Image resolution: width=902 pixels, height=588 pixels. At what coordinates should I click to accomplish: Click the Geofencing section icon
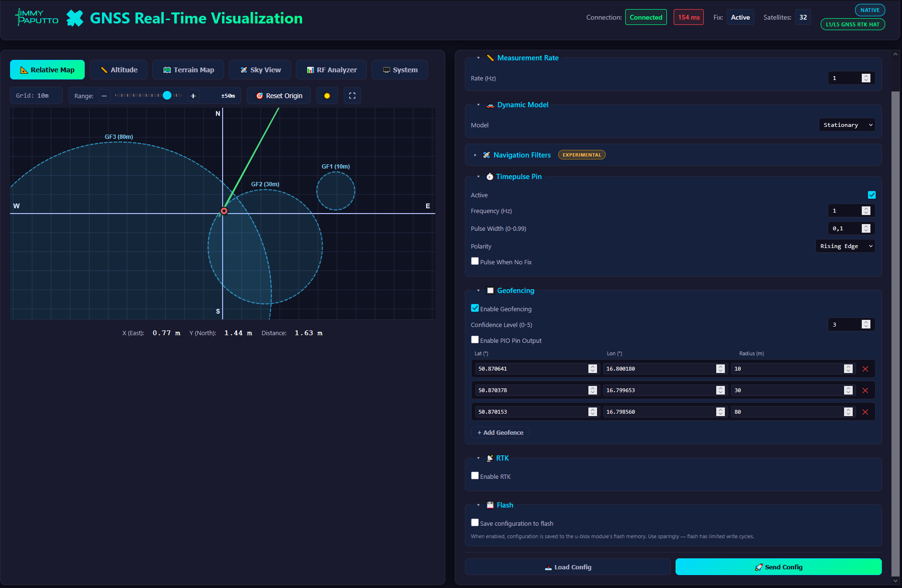(490, 291)
